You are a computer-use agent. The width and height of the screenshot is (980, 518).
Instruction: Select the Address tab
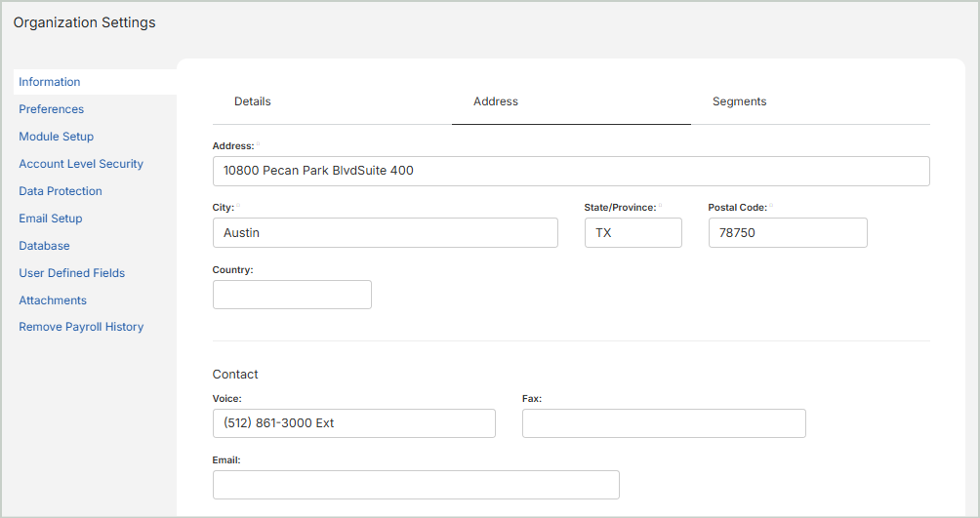(x=496, y=101)
